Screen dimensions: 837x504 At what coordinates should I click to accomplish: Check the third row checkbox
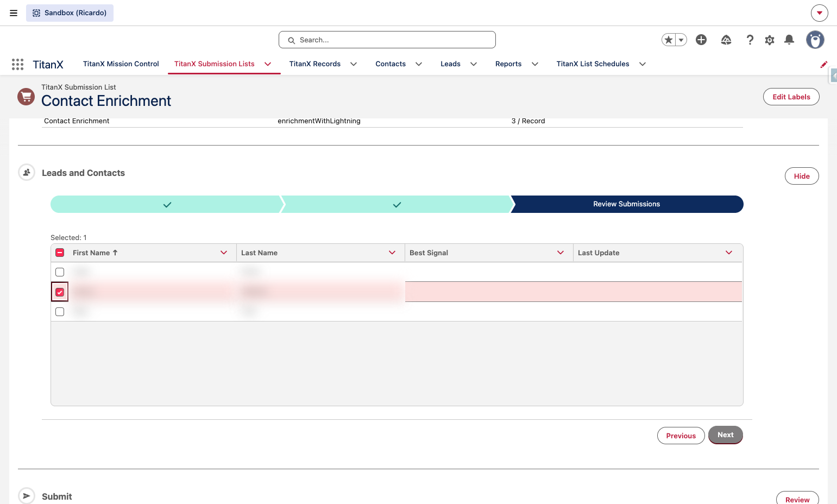[x=60, y=312]
